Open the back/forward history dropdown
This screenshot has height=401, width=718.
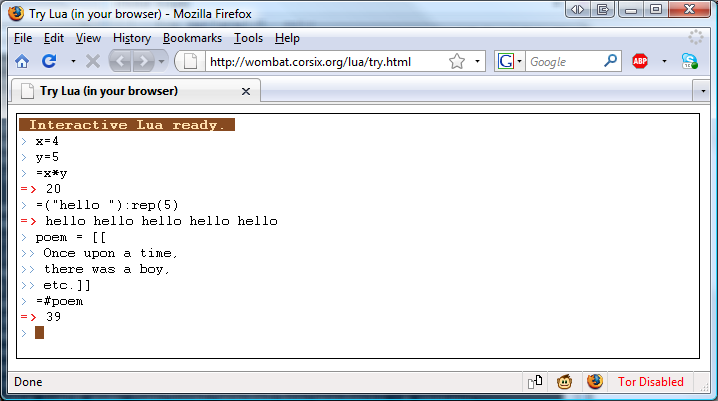[161, 61]
